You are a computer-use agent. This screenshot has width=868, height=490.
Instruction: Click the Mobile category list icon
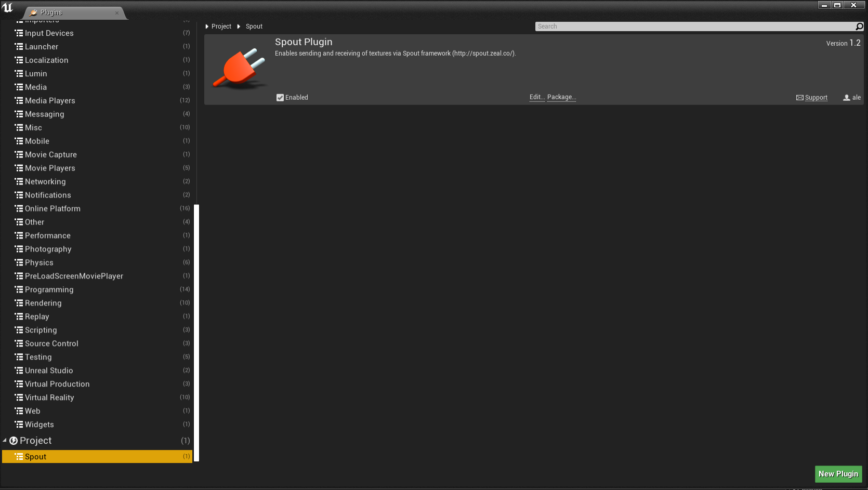pyautogui.click(x=19, y=141)
